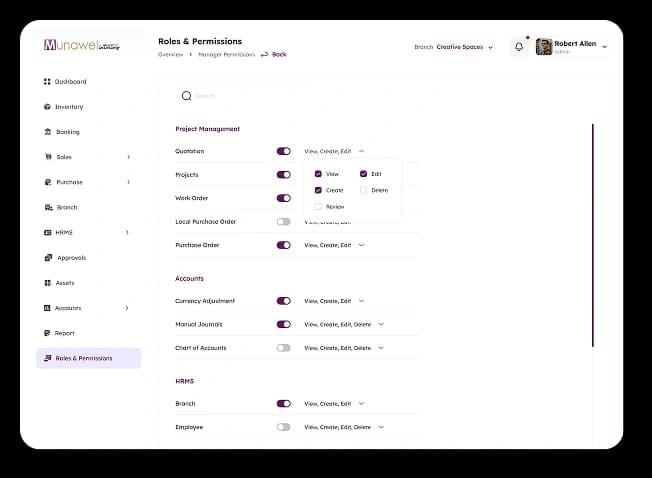Click the vertical scrollbar on the right
The image size is (652, 478).
click(x=593, y=235)
